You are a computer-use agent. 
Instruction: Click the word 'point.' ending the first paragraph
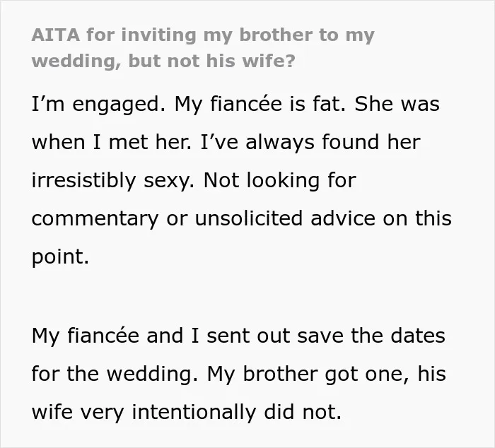click(x=60, y=257)
